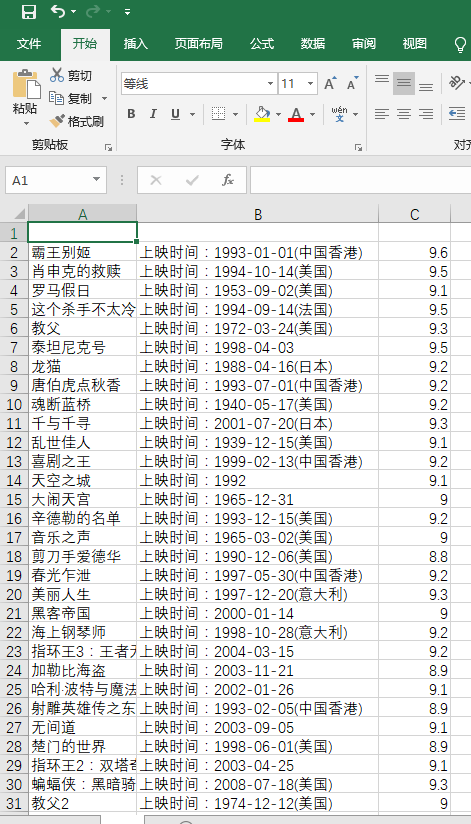Click the align right icon
The height and width of the screenshot is (824, 471).
[x=426, y=114]
